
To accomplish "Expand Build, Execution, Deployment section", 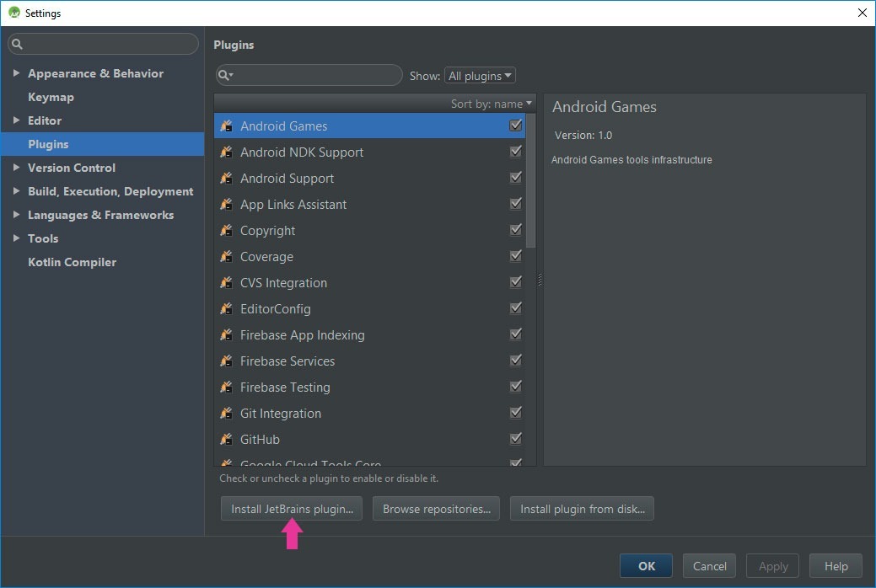I will tap(16, 191).
